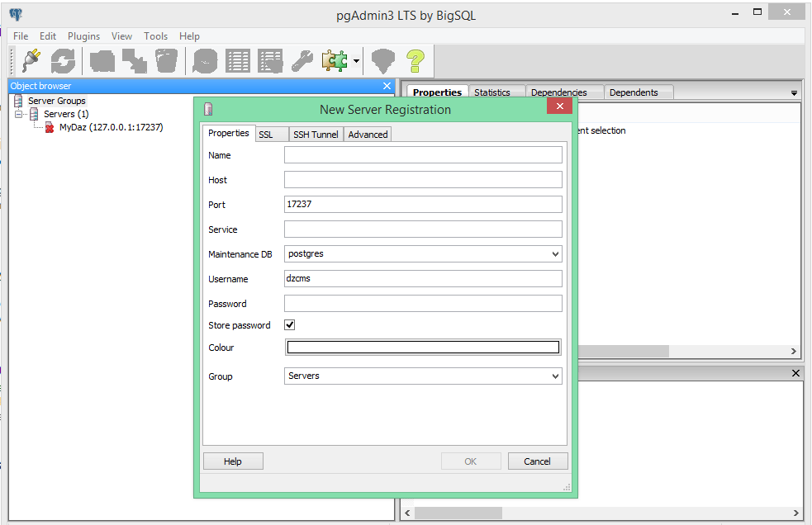Click the View data grid icon
The height and width of the screenshot is (525, 812).
[x=238, y=60]
